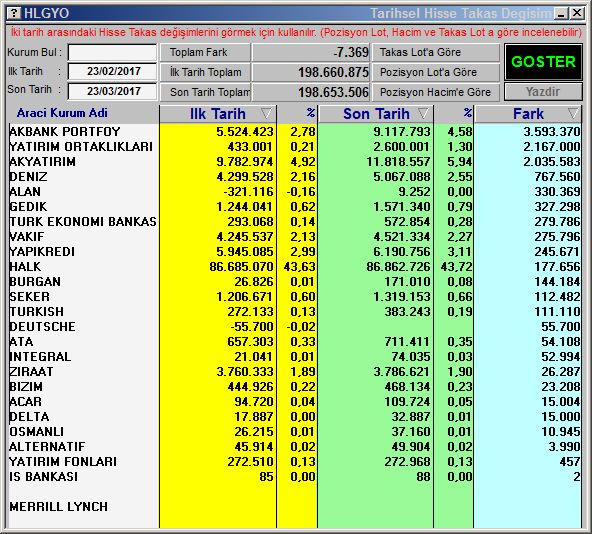Image resolution: width=592 pixels, height=534 pixels.
Task: Select the DEUTSCHE row
Action: click(295, 326)
